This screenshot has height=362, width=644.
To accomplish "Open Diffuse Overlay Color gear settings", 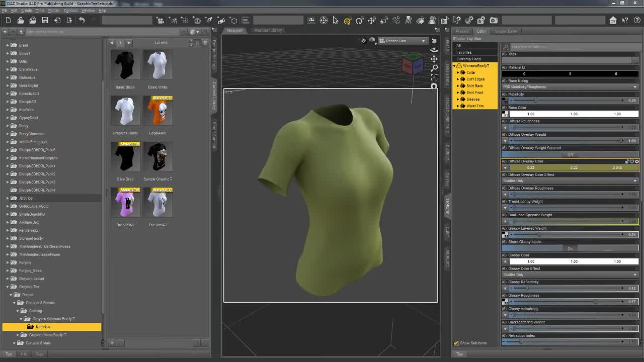I will tap(637, 161).
